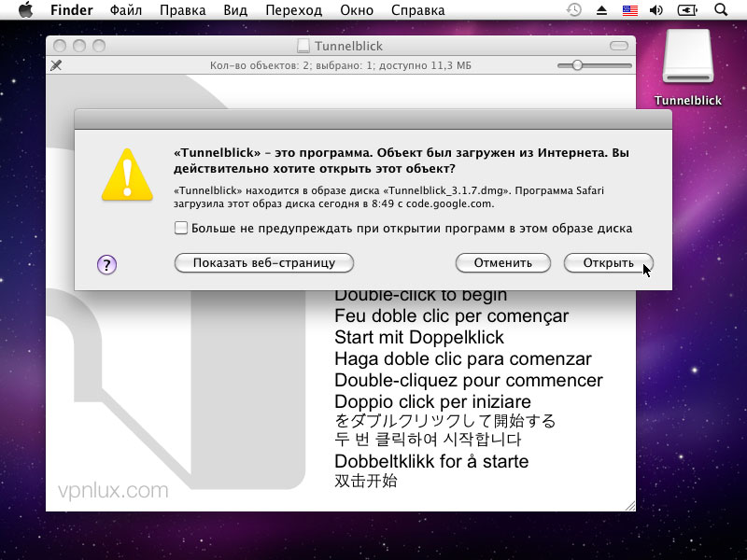
Task: Open the Вид menu
Action: (x=235, y=10)
